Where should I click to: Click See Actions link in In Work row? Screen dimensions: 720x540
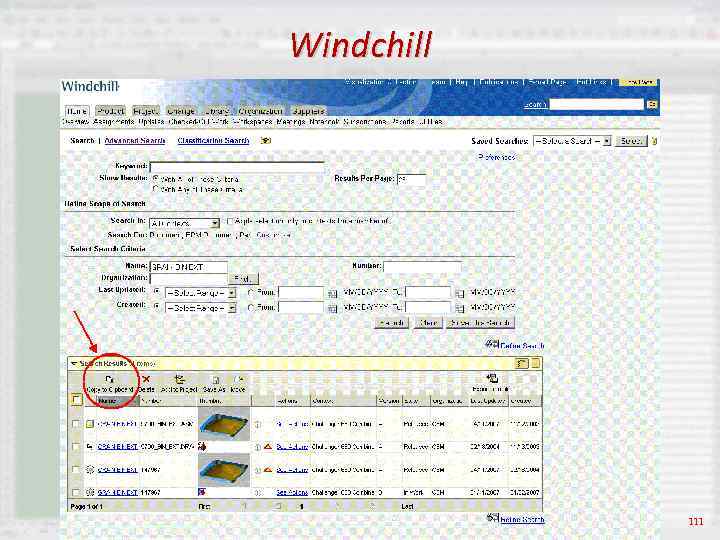292,492
